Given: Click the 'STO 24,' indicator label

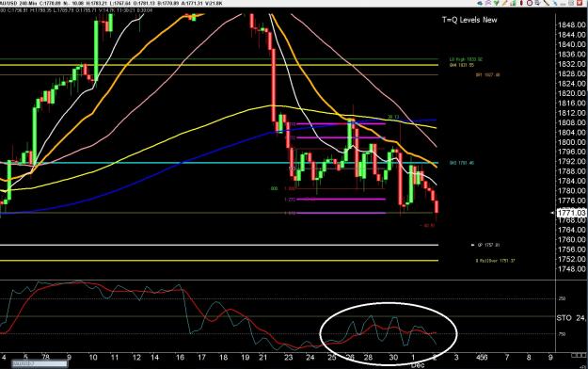Looking at the screenshot, I should pos(571,318).
